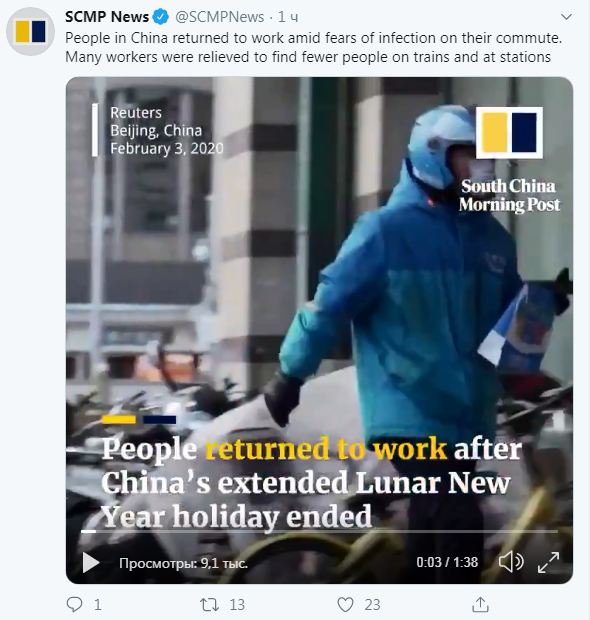Image resolution: width=590 pixels, height=620 pixels.
Task: Click the SCMP News account name
Action: coord(107,17)
